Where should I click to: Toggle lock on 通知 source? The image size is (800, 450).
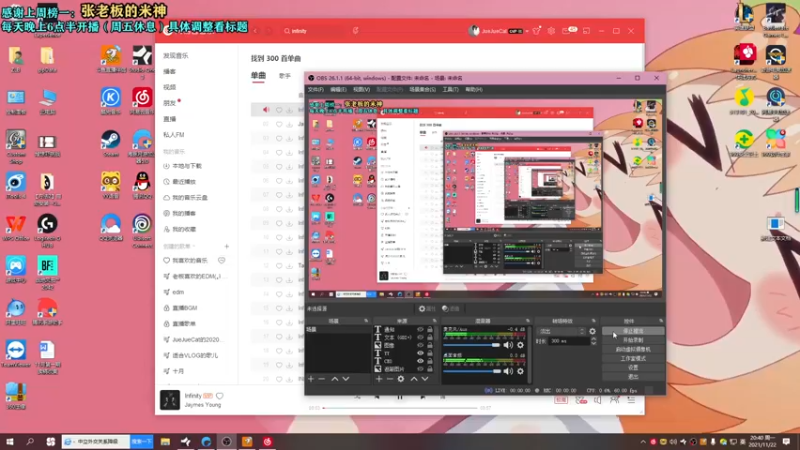[x=430, y=330]
